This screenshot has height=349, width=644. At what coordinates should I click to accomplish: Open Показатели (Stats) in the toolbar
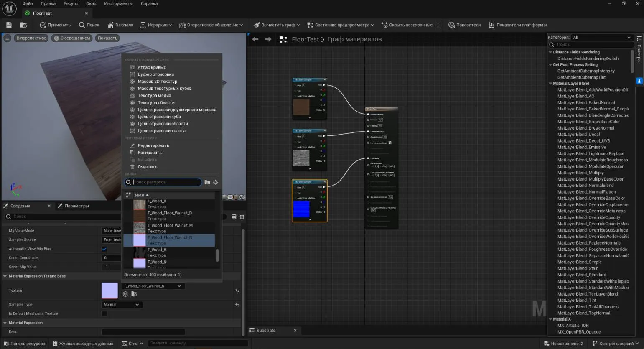point(464,25)
